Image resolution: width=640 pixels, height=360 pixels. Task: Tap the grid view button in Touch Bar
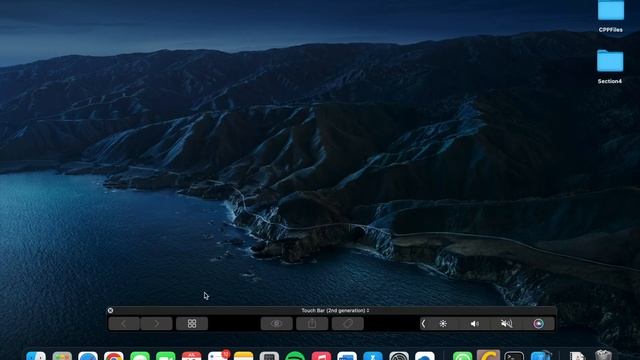coord(192,324)
